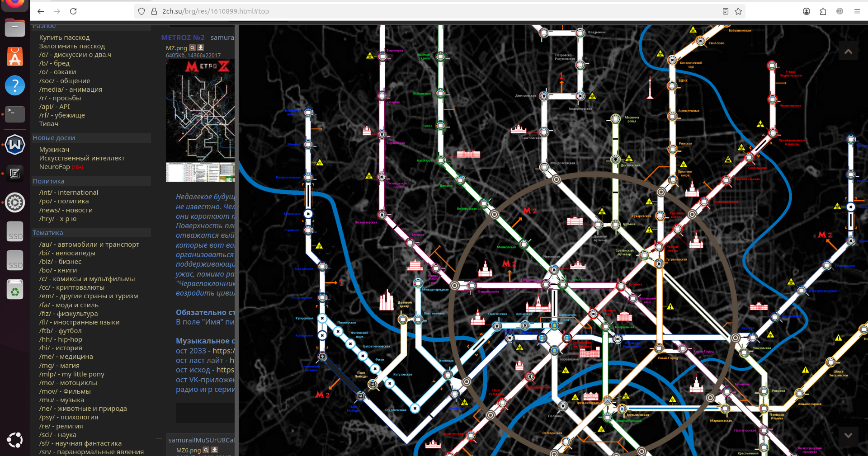The height and width of the screenshot is (456, 868).
Task: Open the Firefox account menu
Action: (x=806, y=11)
